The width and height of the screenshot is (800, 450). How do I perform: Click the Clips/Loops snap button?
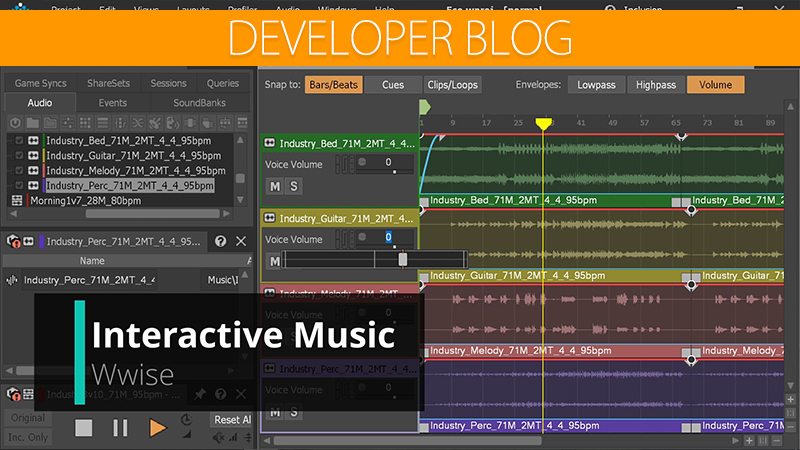coord(453,85)
